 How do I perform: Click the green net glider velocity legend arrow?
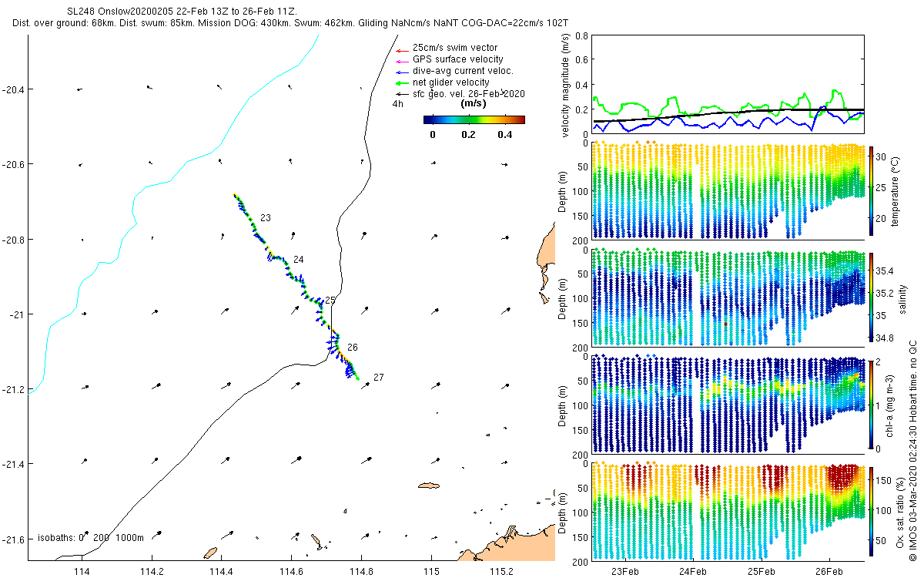pyautogui.click(x=400, y=83)
